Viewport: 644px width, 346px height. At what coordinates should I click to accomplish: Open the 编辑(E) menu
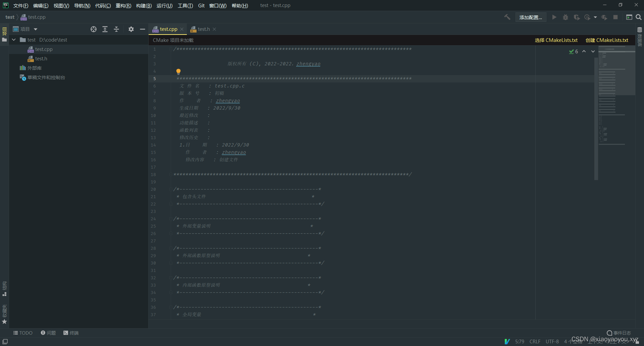41,6
